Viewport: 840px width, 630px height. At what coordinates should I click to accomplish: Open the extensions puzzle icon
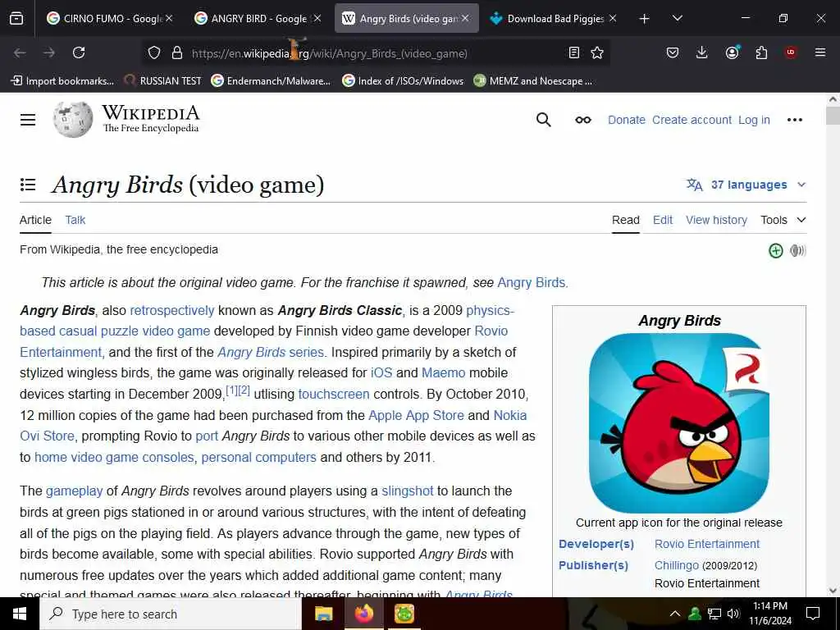click(761, 52)
